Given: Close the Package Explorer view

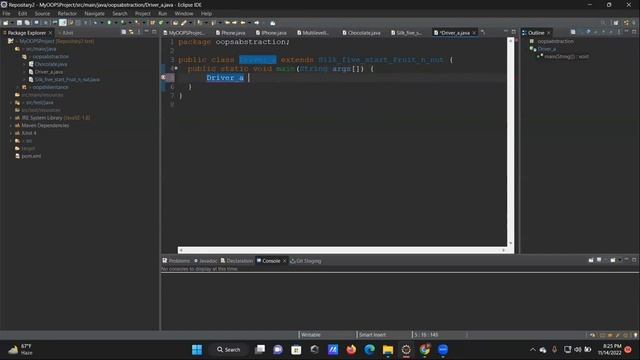Looking at the screenshot, I should 51,33.
